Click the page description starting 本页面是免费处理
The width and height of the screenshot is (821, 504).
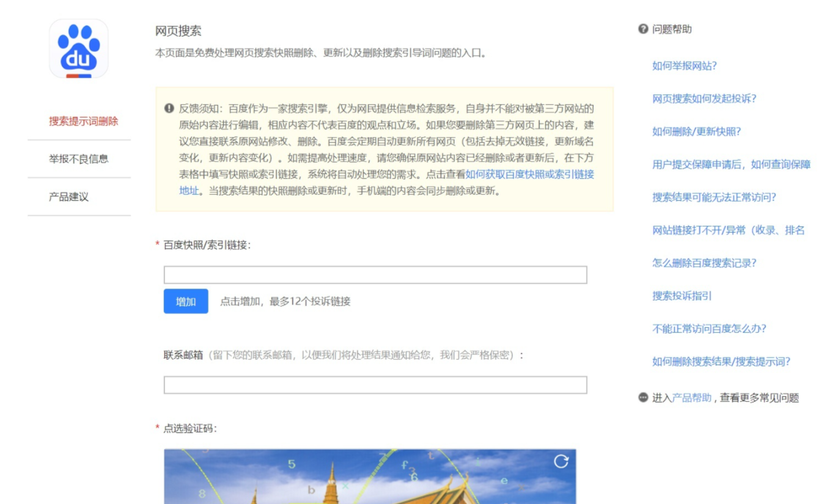coord(321,53)
